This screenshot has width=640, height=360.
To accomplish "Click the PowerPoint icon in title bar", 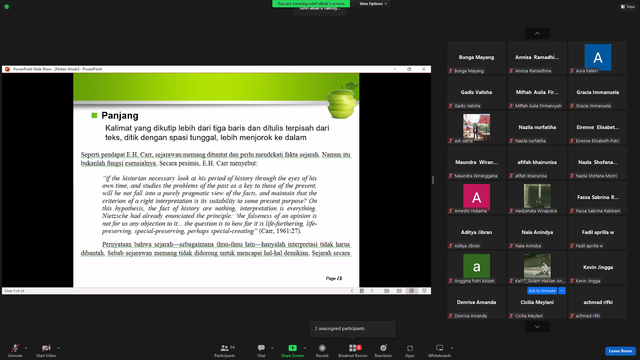I will click(7, 69).
